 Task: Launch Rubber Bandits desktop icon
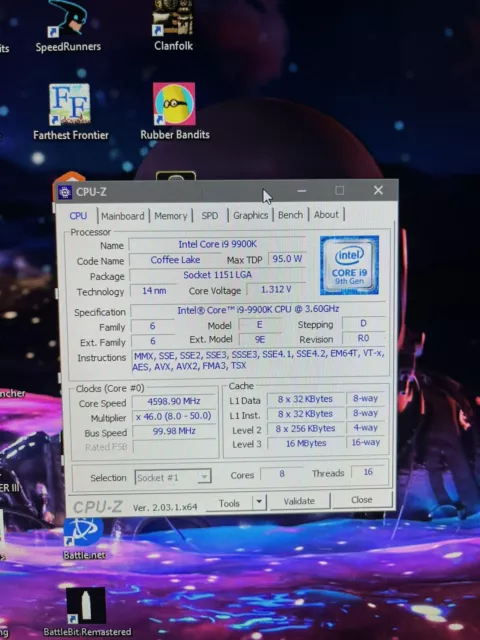[175, 111]
